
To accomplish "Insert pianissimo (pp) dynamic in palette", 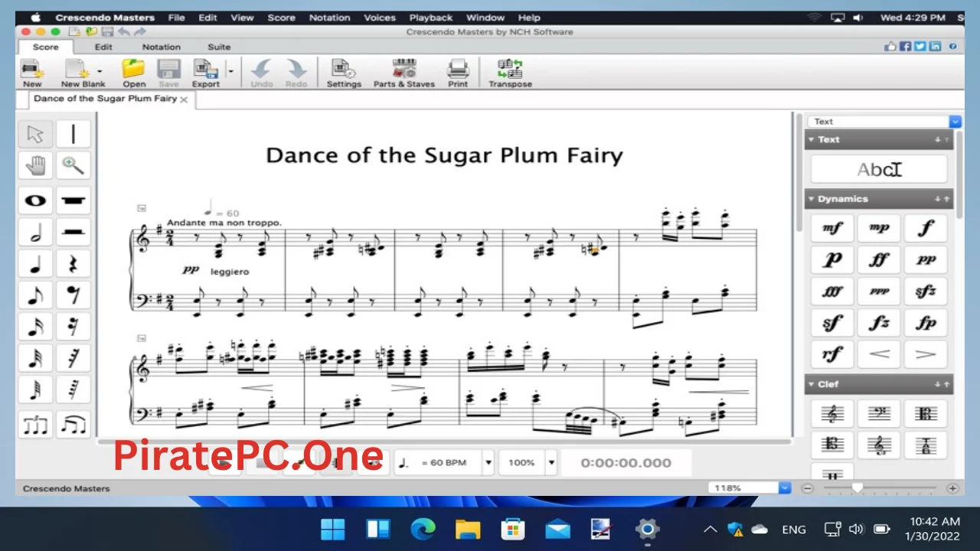I will tap(926, 259).
